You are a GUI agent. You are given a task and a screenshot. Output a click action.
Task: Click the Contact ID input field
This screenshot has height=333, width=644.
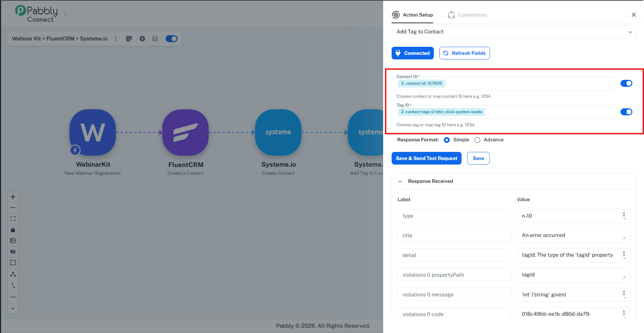504,84
